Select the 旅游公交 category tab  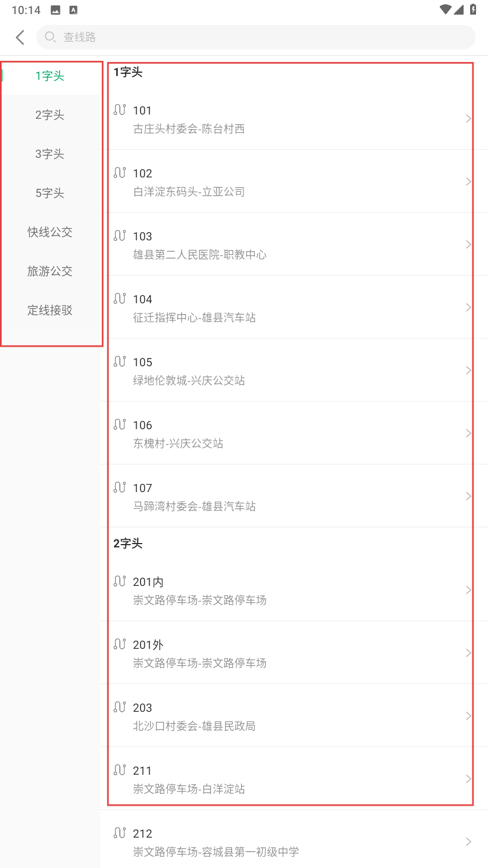[x=50, y=271]
